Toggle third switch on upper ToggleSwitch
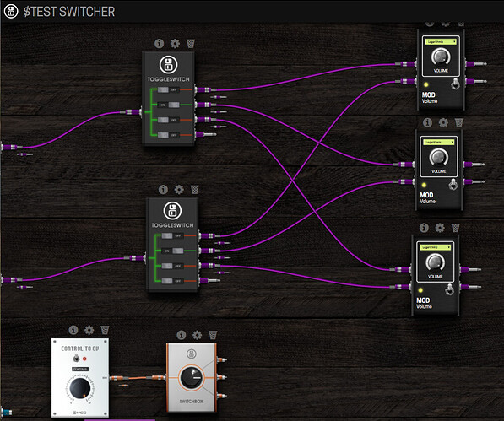Viewport: 504px width, 421px height. pos(168,120)
